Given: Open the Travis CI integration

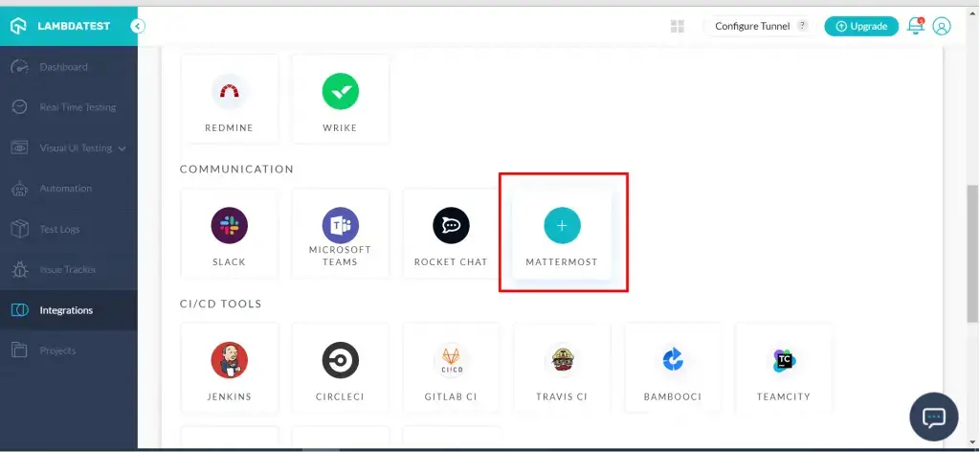Looking at the screenshot, I should (x=562, y=360).
